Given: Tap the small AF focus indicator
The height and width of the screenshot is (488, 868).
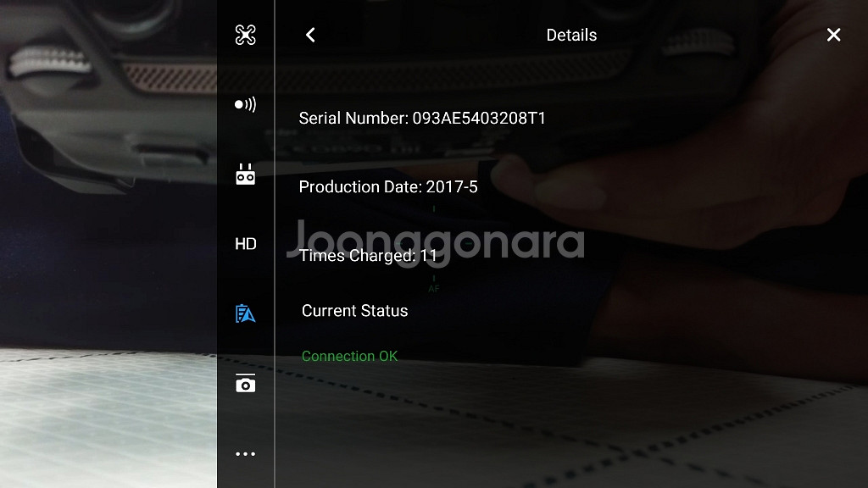Looking at the screenshot, I should pyautogui.click(x=433, y=289).
